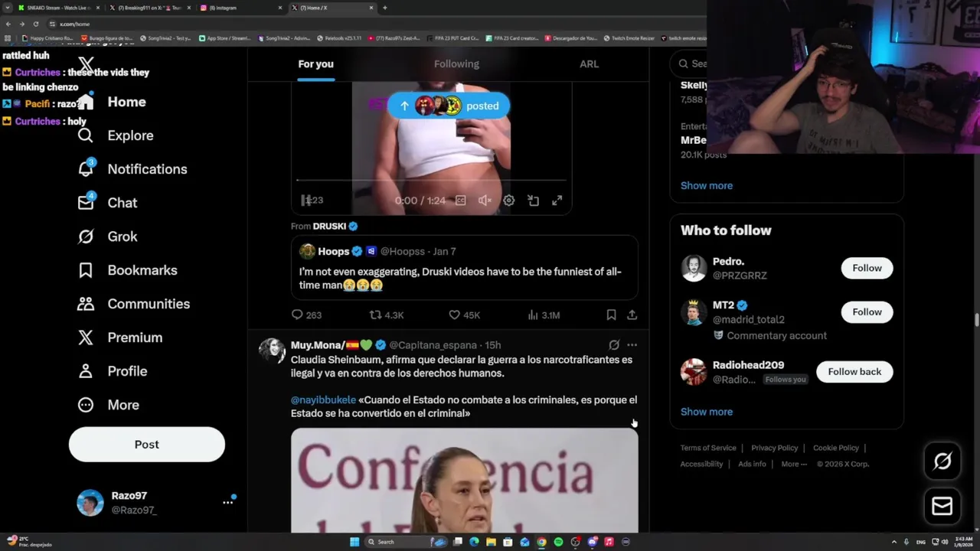Expand video to fullscreen
This screenshot has width=980, height=551.
pyautogui.click(x=557, y=201)
